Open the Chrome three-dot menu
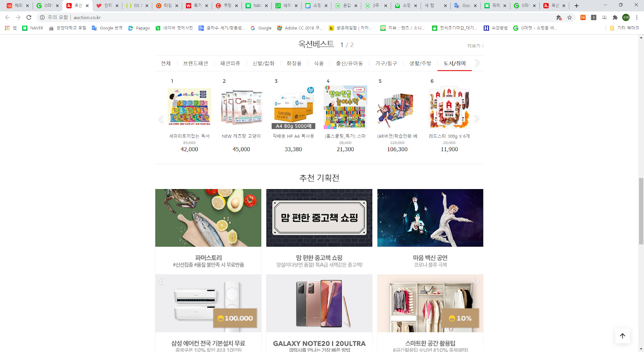 click(x=637, y=17)
